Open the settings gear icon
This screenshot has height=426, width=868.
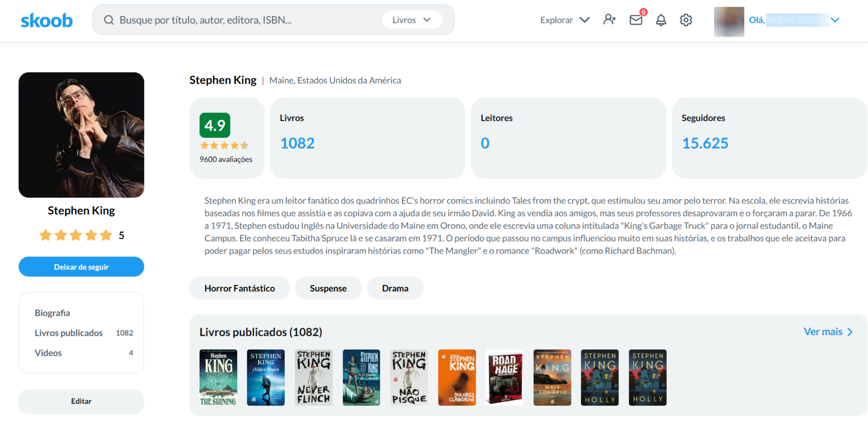tap(686, 20)
